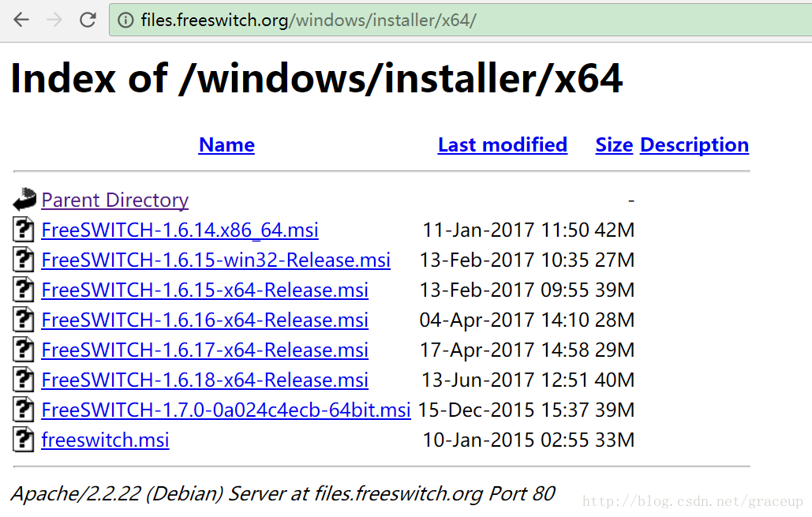The image size is (812, 517).
Task: Click the 27M size value
Action: tap(614, 260)
